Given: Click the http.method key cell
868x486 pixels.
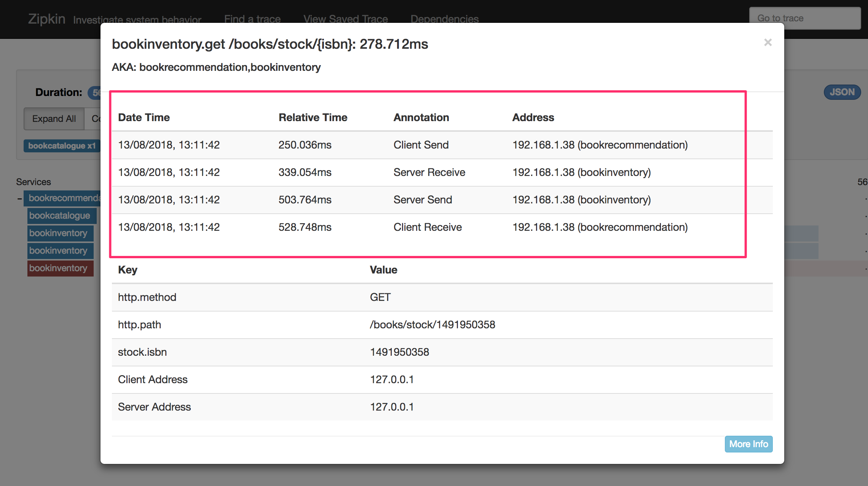Looking at the screenshot, I should point(147,297).
